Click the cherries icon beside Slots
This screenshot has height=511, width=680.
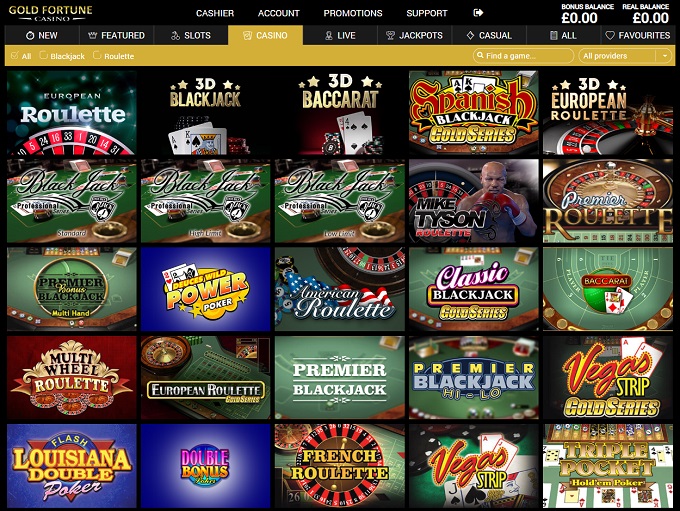coord(175,36)
